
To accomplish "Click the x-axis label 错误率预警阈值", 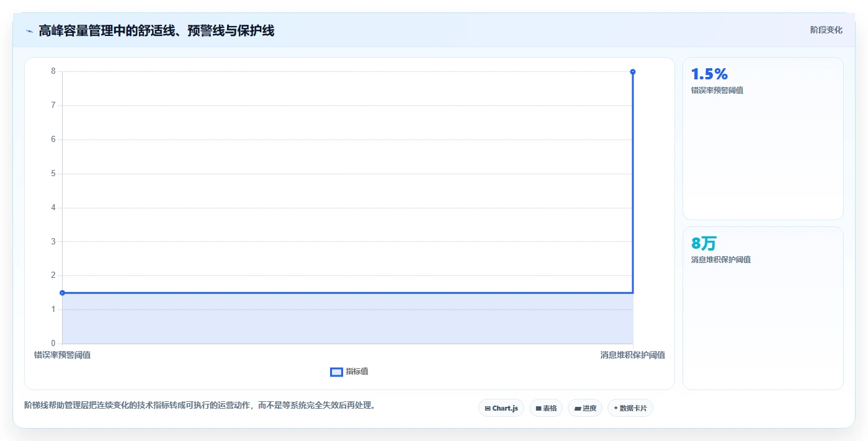I will (62, 355).
